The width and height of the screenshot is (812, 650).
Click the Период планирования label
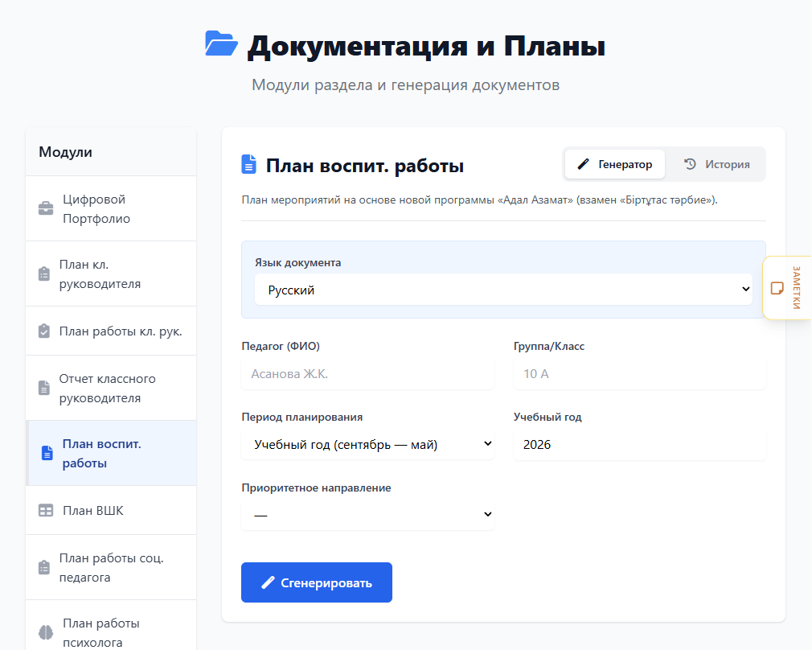coord(302,417)
